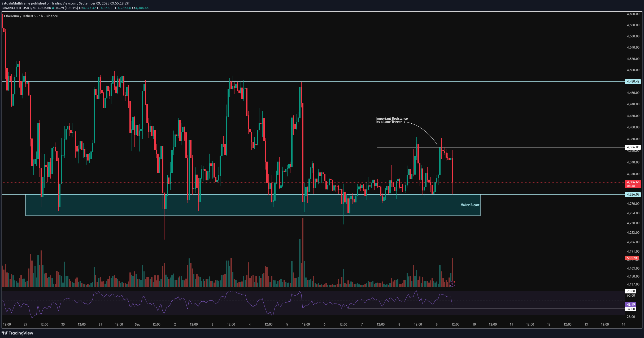Click the high value H:4,362.11 in header
This screenshot has width=644, height=338.
pos(105,8)
